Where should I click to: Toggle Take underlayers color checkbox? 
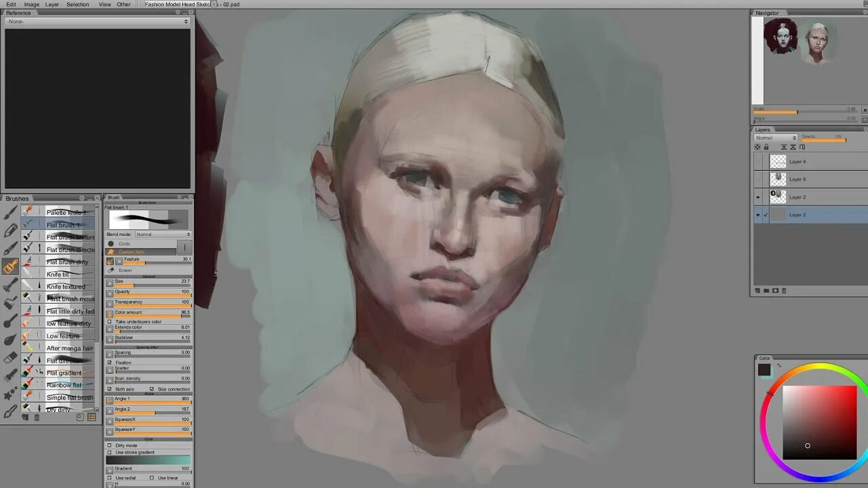tap(110, 322)
